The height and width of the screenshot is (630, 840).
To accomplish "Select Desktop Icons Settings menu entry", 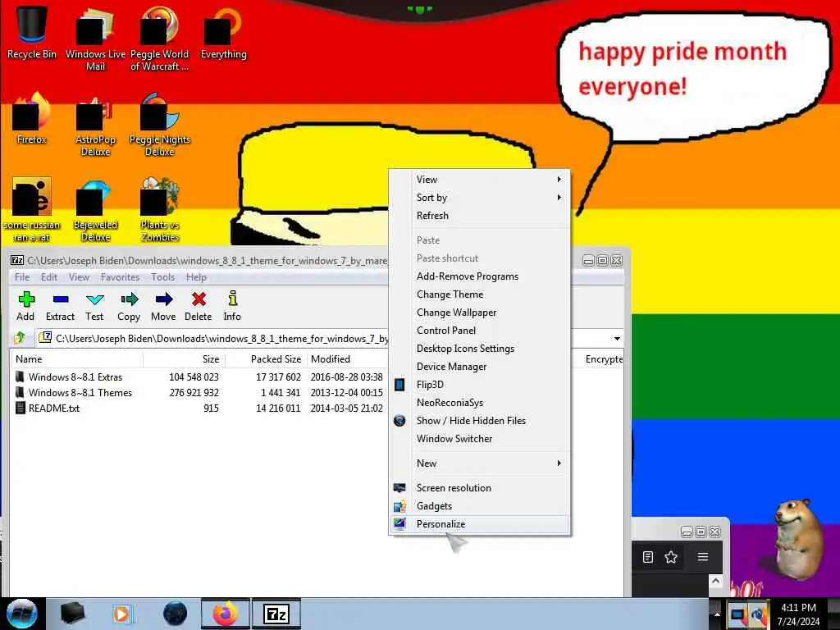I will (x=479, y=349).
